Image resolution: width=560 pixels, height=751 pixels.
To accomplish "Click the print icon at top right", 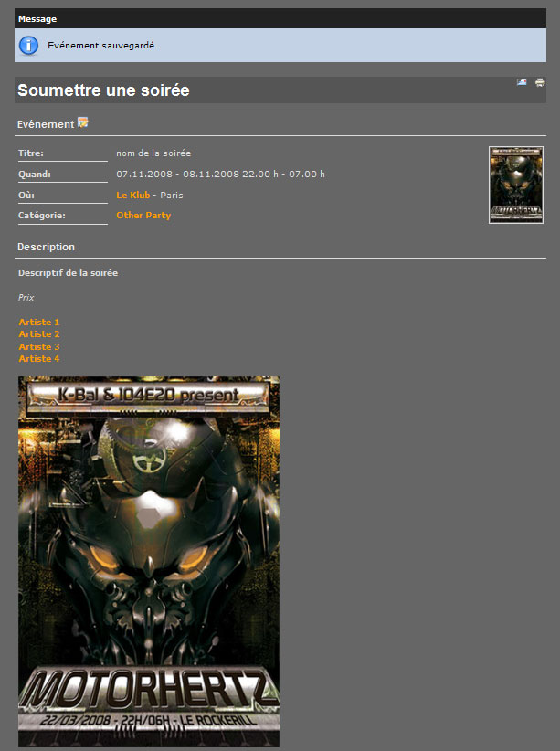I will [x=540, y=82].
